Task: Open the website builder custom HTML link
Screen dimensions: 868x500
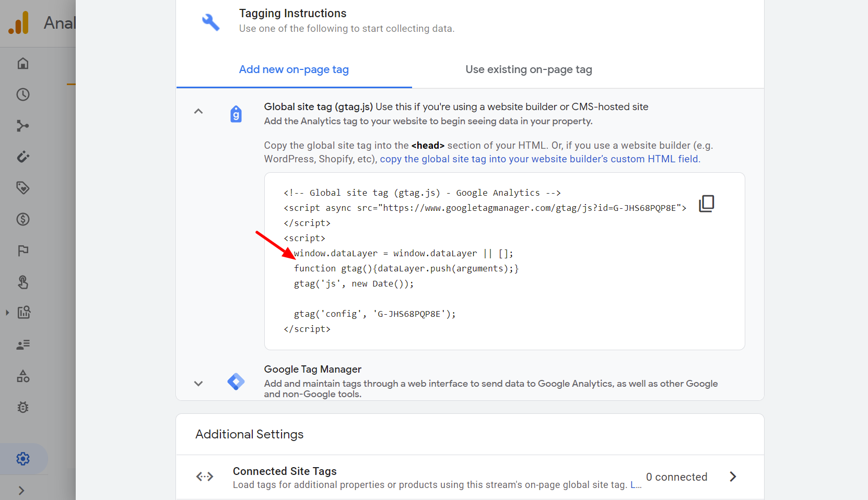Action: click(x=540, y=159)
